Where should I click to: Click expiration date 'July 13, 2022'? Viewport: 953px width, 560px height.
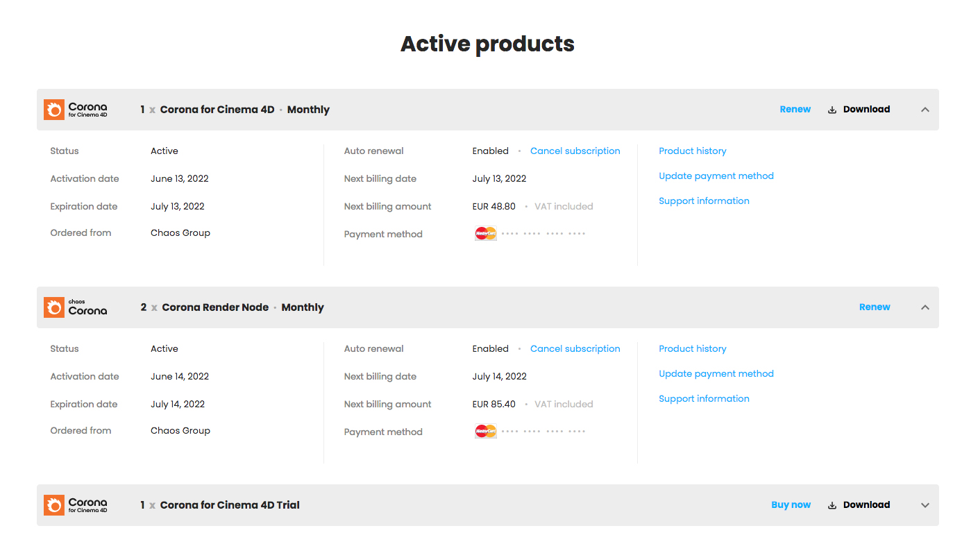click(178, 206)
